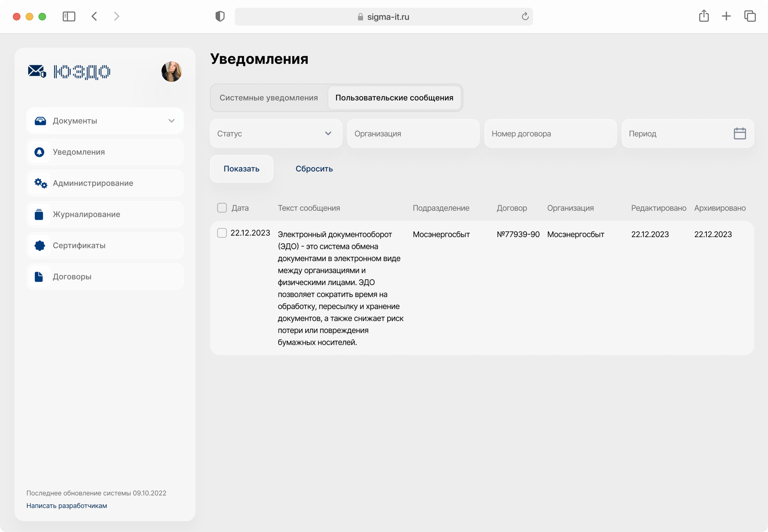Click the Журналирование clipboard icon
The height and width of the screenshot is (532, 768).
point(39,214)
